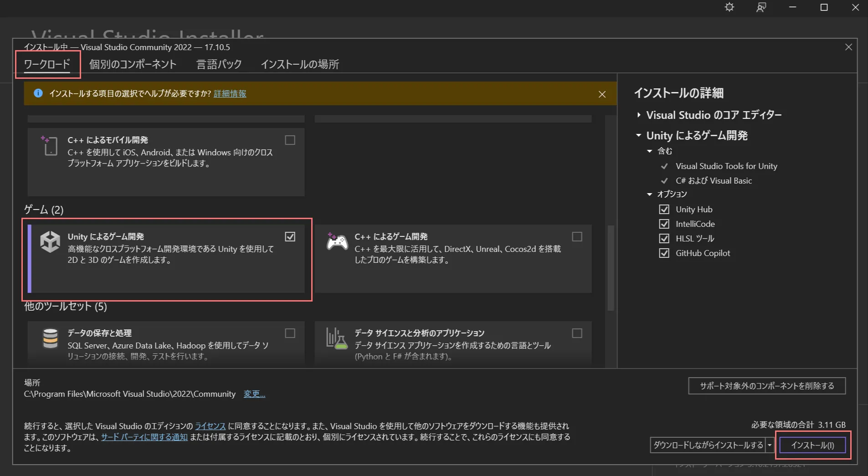The image size is (868, 476).
Task: Uncheck the GitHub Copilot option
Action: coord(664,253)
